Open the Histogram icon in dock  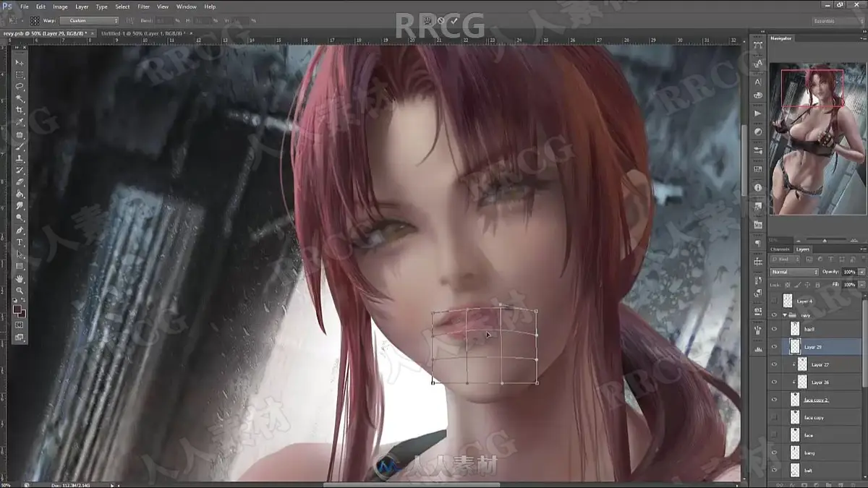coord(758,349)
